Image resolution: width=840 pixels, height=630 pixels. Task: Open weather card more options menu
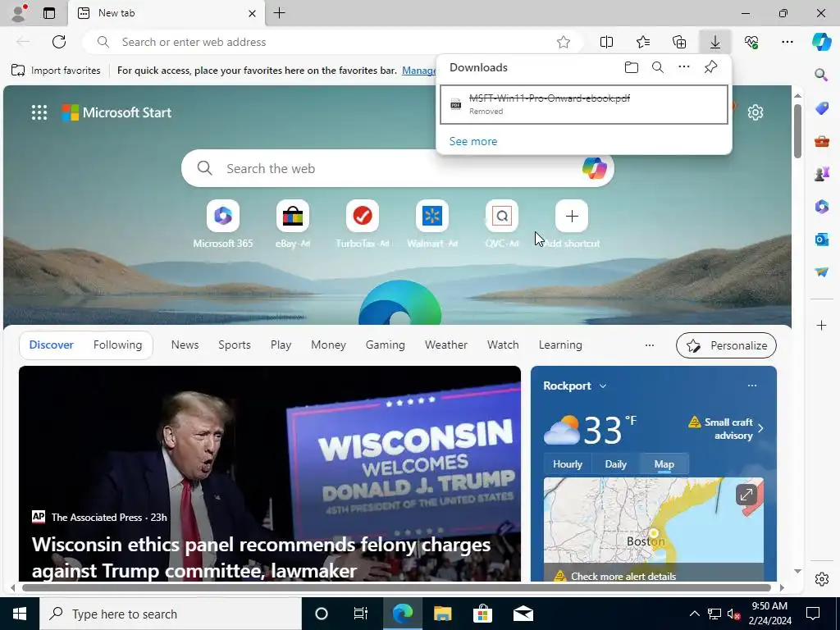[x=752, y=386]
